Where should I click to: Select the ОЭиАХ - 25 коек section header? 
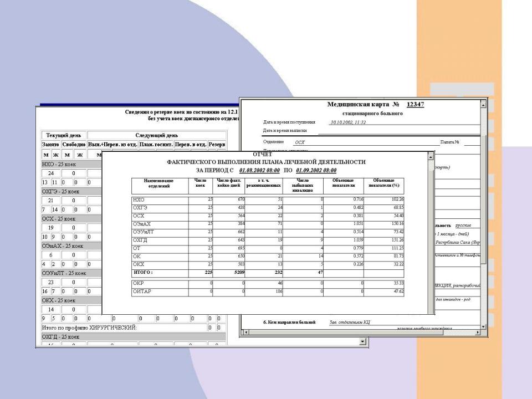63,246
